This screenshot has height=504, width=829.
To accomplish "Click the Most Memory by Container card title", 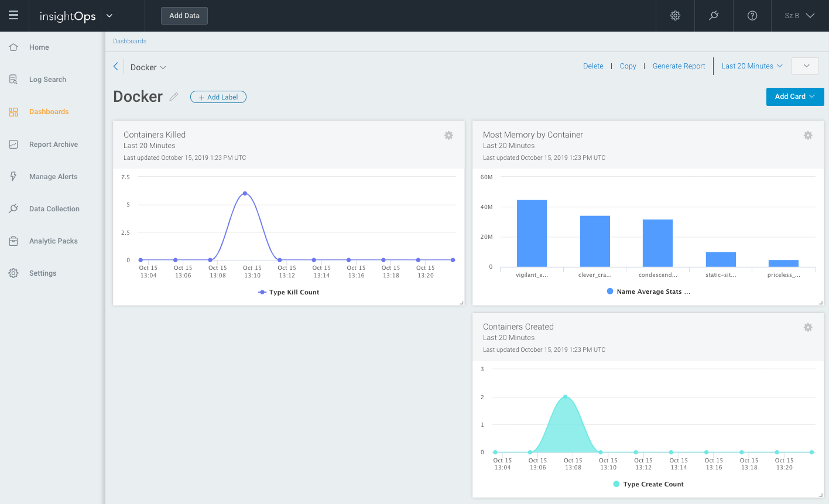I will pos(533,135).
